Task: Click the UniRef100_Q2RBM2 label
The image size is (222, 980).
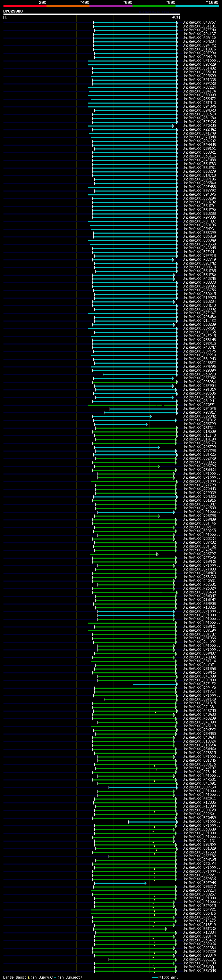Action: point(199,416)
